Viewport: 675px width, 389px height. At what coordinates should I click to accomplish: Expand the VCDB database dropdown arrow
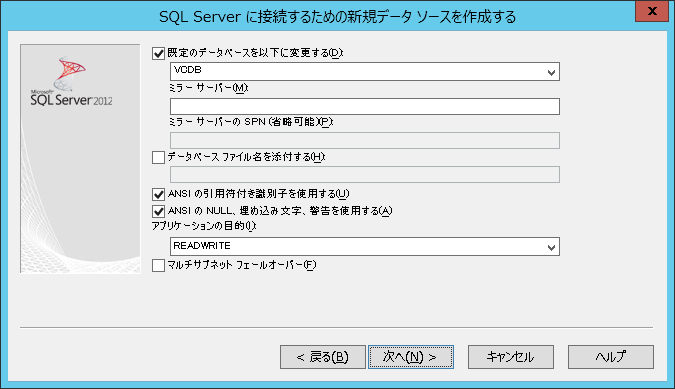[551, 72]
